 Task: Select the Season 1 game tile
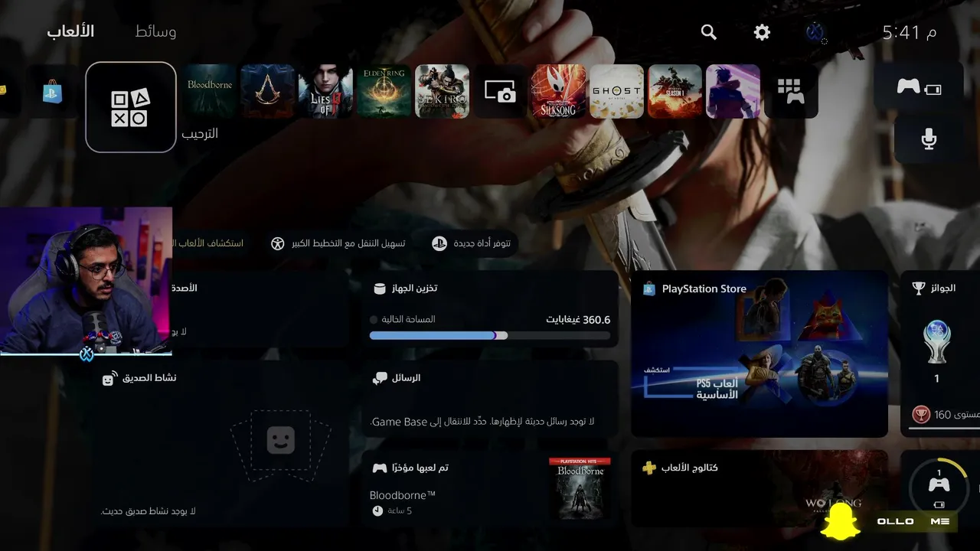coord(675,91)
